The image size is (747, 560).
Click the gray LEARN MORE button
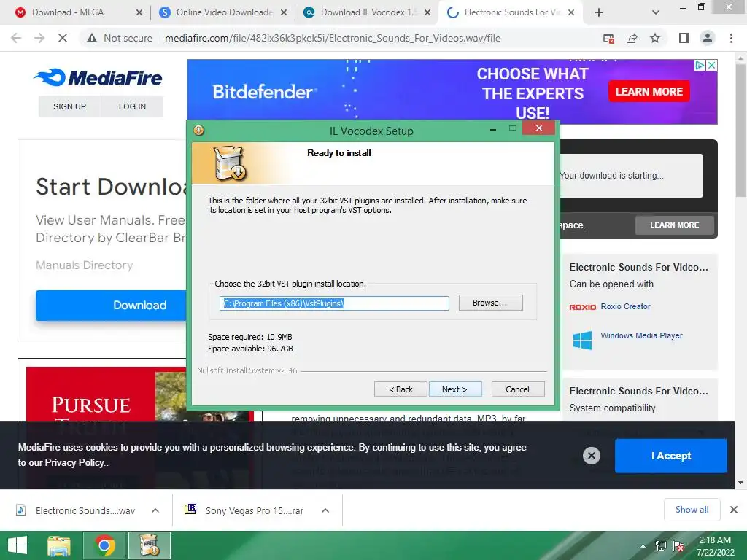click(675, 225)
